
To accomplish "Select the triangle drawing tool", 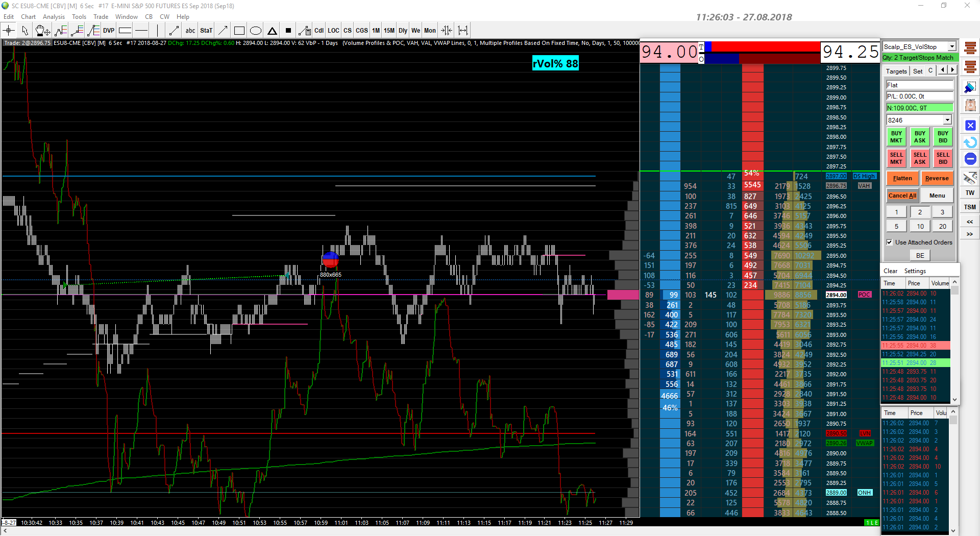I will (272, 31).
